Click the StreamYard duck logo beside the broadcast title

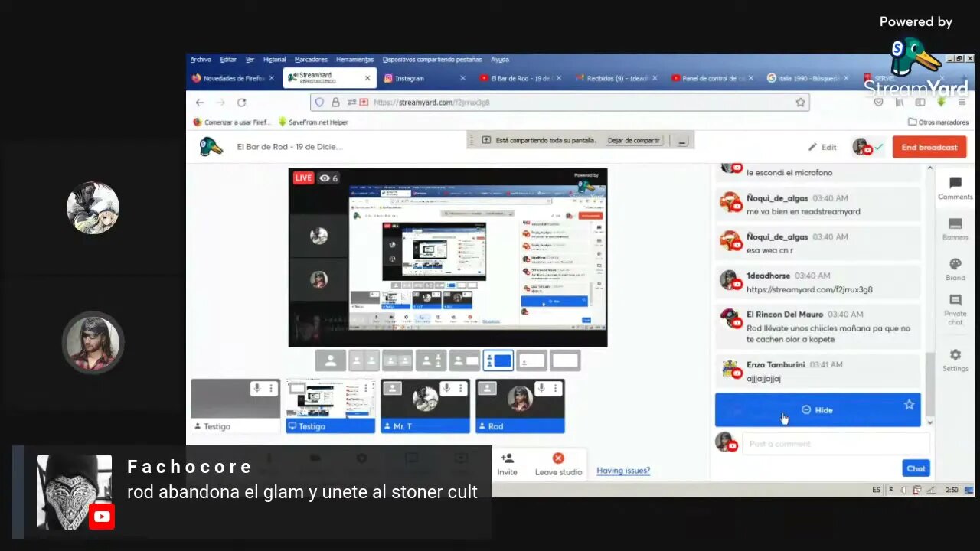[211, 146]
